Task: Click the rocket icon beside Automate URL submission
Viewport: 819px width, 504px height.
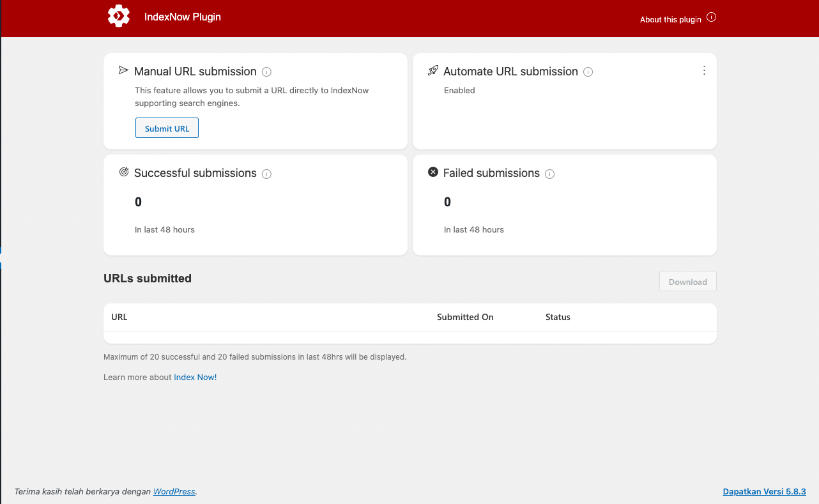Action: 433,70
